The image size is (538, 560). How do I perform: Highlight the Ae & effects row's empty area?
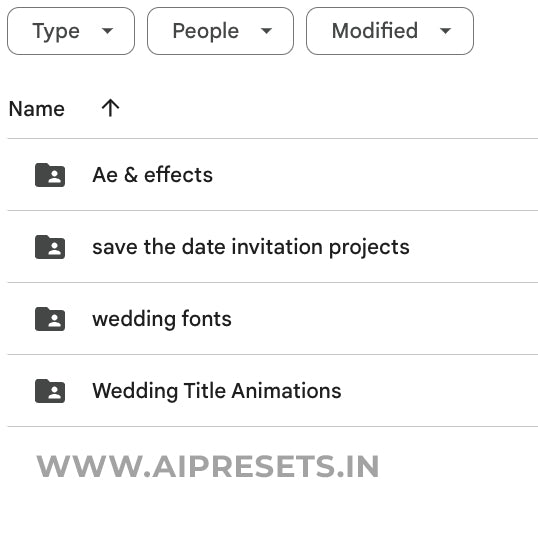coord(375,175)
